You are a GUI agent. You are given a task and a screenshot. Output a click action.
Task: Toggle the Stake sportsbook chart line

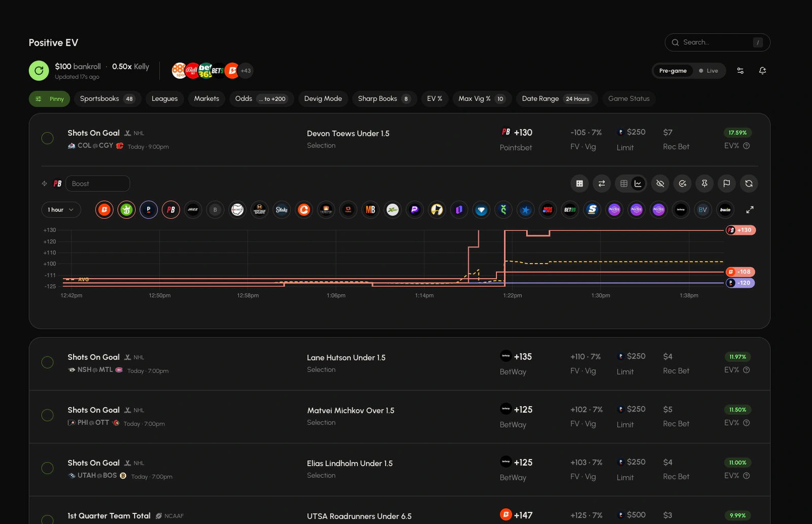[x=282, y=209]
